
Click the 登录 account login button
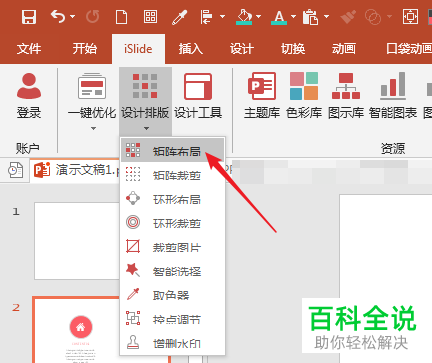(29, 96)
